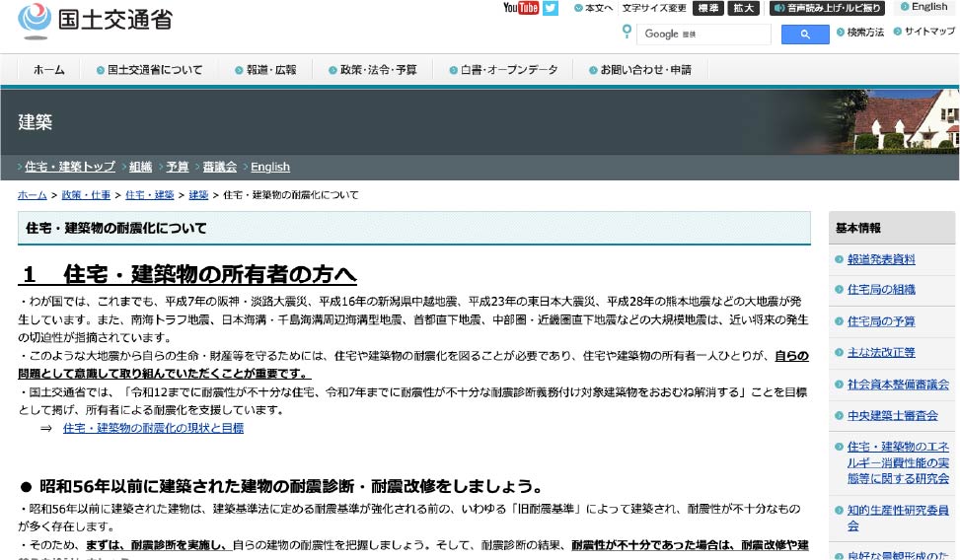Jump to 本文へ link
Viewport: 960px width, 560px height.
(593, 8)
